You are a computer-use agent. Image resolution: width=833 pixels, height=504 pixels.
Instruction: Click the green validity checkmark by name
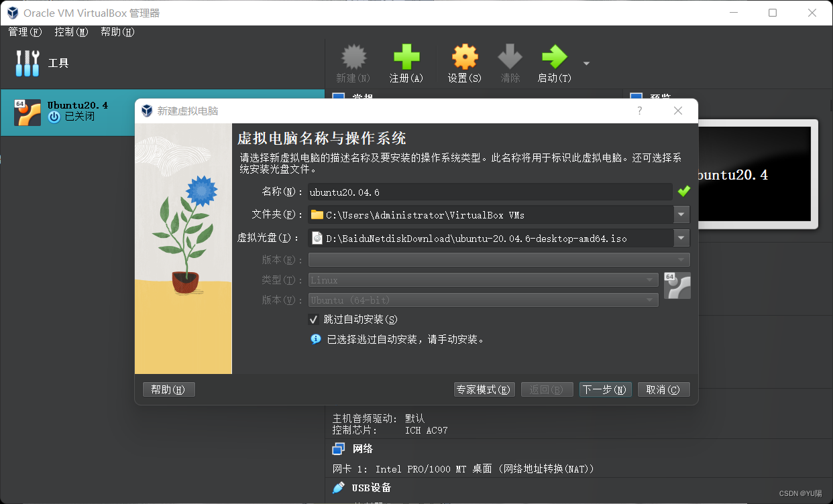click(683, 191)
